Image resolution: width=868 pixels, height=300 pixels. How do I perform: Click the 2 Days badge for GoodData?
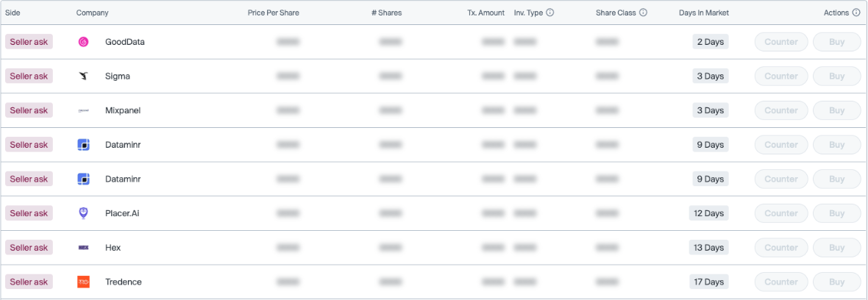(710, 42)
